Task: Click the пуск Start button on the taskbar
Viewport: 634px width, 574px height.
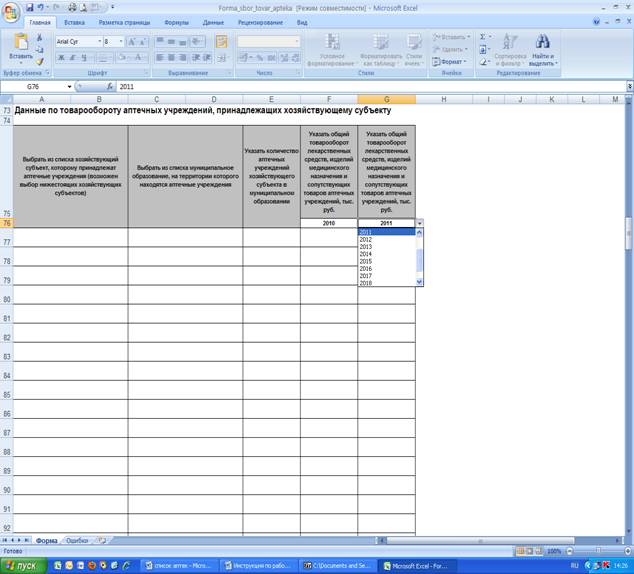Action: click(23, 566)
